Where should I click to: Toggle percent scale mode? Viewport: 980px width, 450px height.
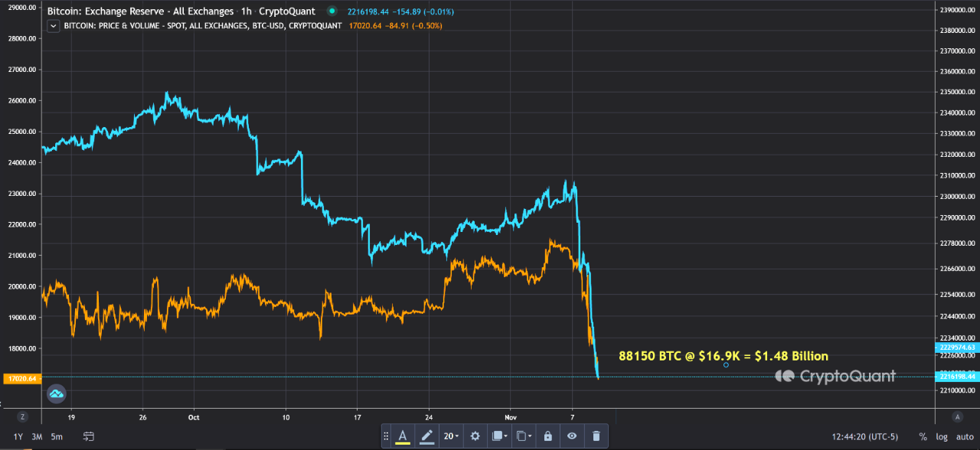(923, 436)
